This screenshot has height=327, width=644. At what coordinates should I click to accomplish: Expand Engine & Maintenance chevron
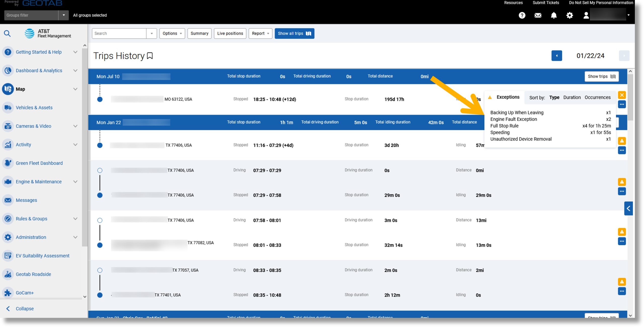(75, 181)
